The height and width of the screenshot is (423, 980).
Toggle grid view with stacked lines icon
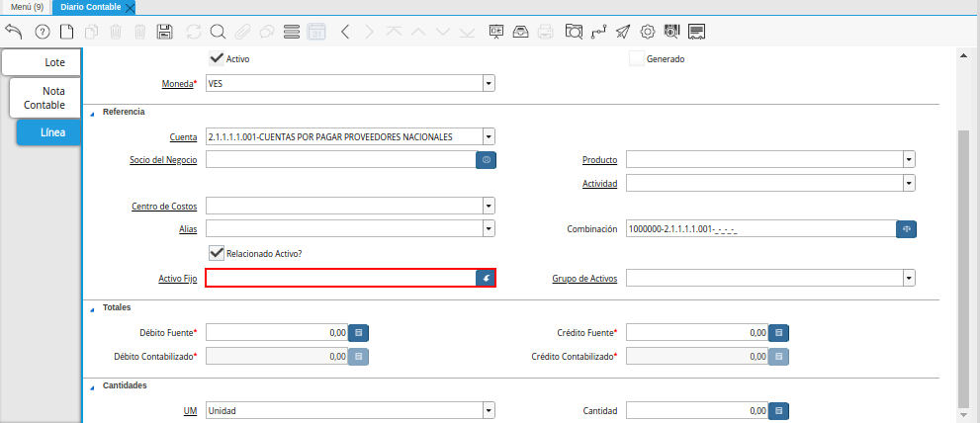coord(292,32)
